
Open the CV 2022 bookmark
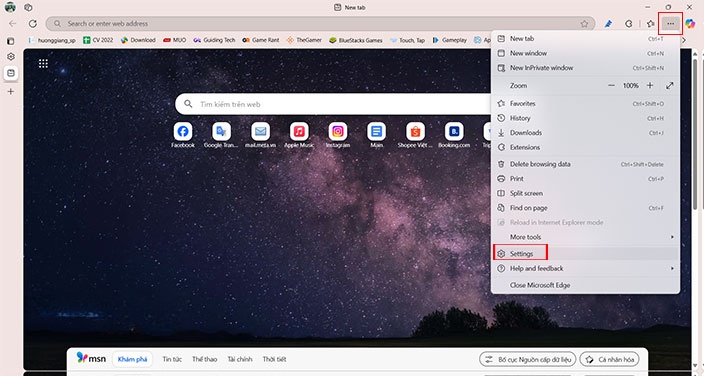pyautogui.click(x=98, y=40)
